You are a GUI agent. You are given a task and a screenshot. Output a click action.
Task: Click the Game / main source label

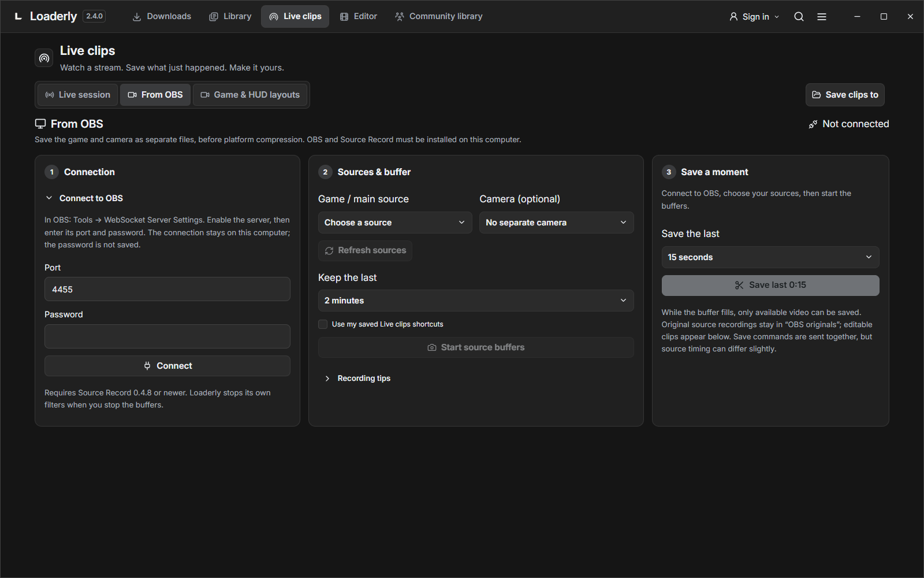click(x=363, y=199)
